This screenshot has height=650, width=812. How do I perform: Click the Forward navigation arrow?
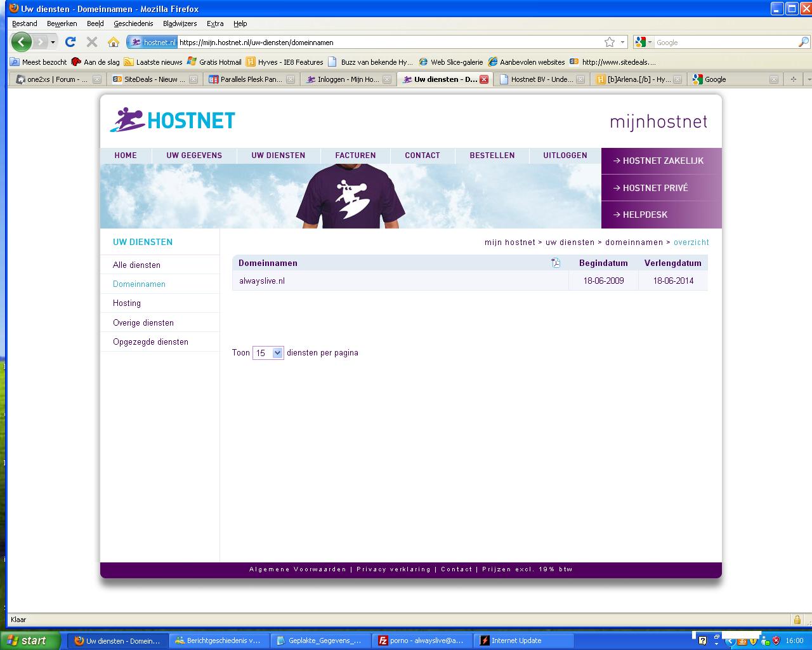(x=40, y=42)
